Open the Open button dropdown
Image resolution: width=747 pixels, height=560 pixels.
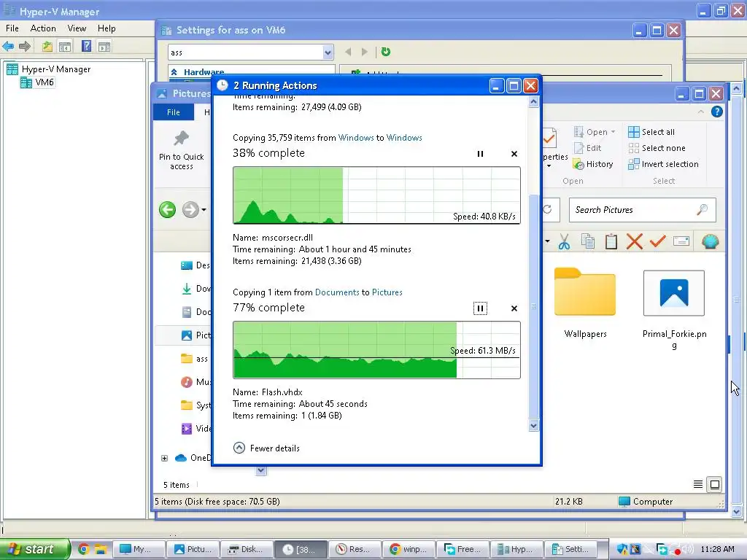tap(613, 132)
